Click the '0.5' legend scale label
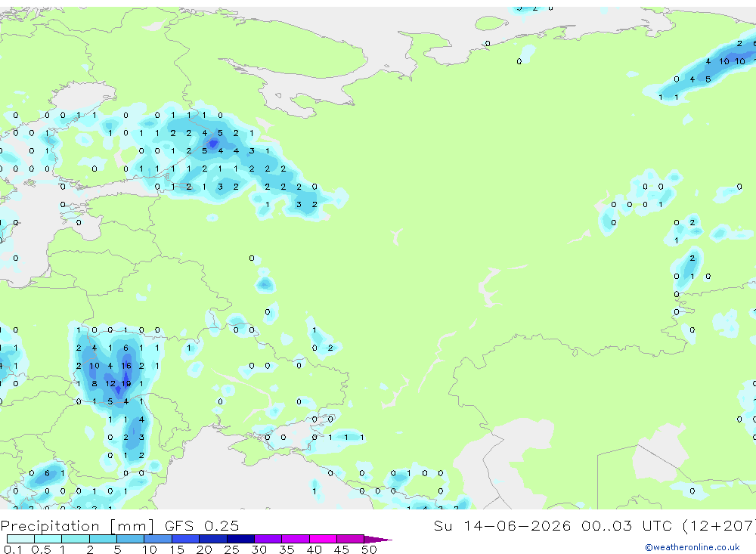The height and width of the screenshot is (554, 756). pos(41,549)
